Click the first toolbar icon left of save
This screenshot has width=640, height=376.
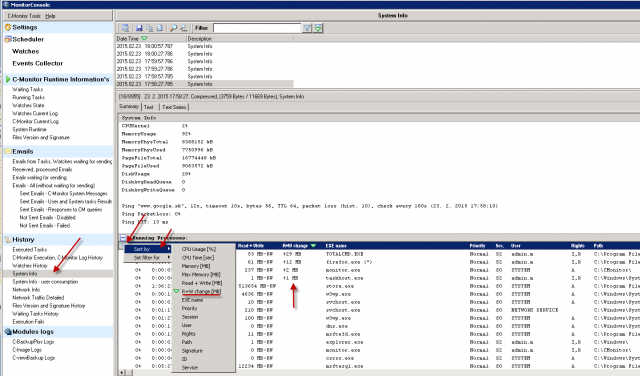coord(125,28)
